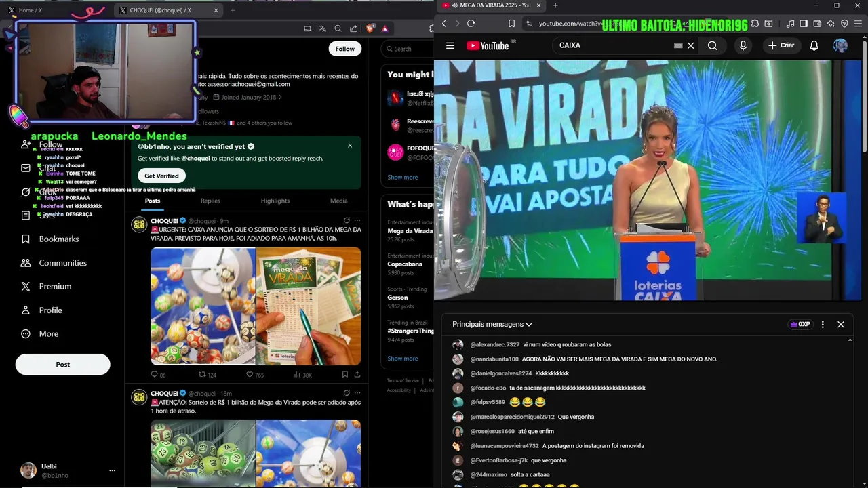Bookmark the YouTube page in address bar
The height and width of the screenshot is (488, 868).
point(511,24)
